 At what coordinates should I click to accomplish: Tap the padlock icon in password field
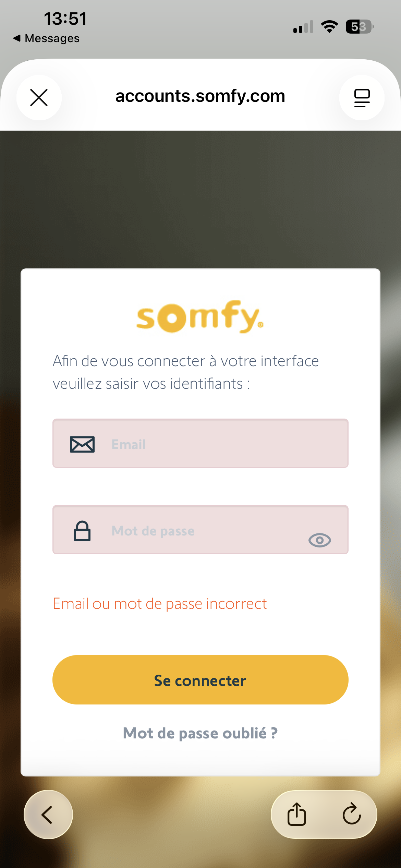[x=82, y=531]
